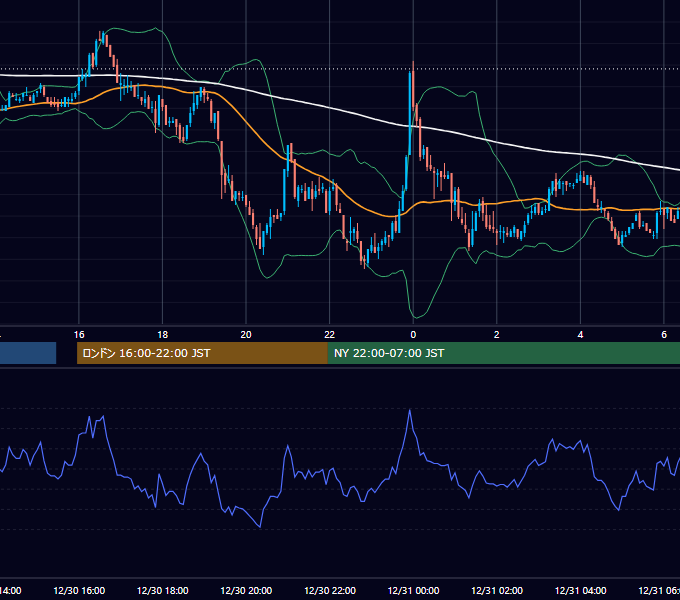Click the hour label 6 under the chart
This screenshot has width=680, height=600.
pyautogui.click(x=664, y=335)
